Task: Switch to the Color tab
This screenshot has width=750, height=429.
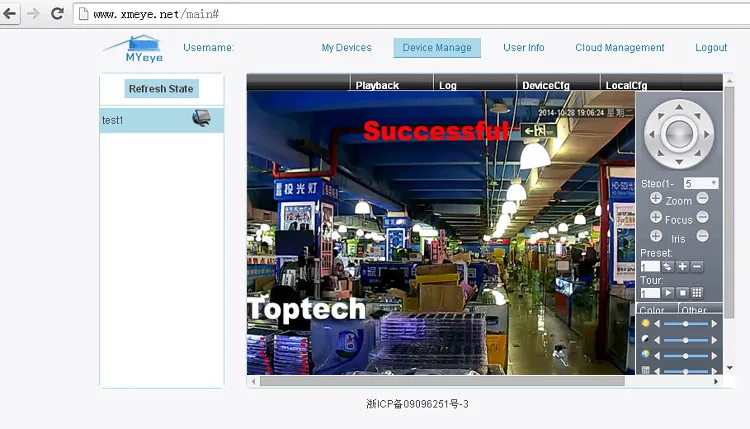Action: 657,309
